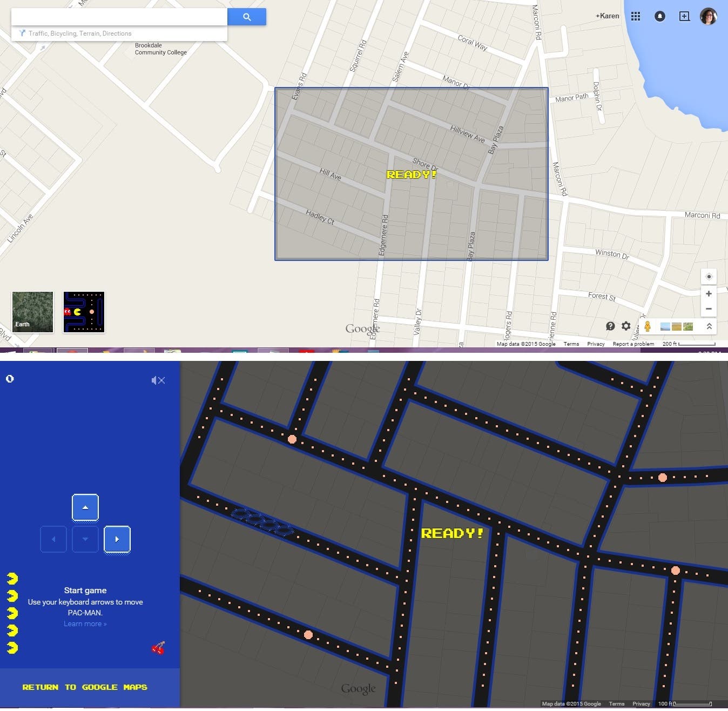
Task: Launch PAC-MAN mode from map thumbnail
Action: [84, 312]
